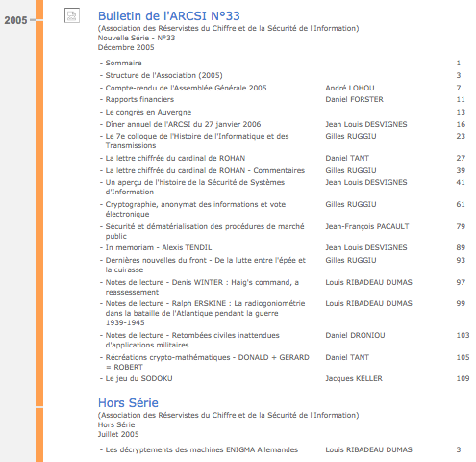Open In memoriam - Alexis TENDIL entry
Screen dimensions: 476x462
[x=159, y=247]
